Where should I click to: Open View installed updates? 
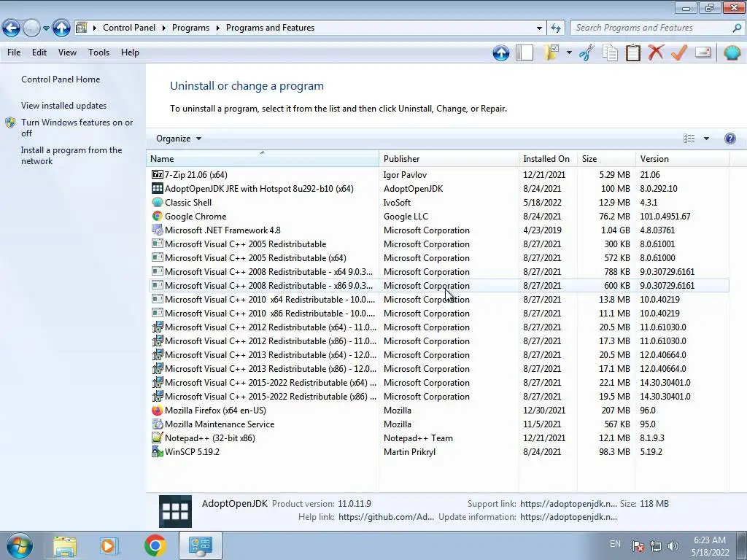(x=64, y=106)
